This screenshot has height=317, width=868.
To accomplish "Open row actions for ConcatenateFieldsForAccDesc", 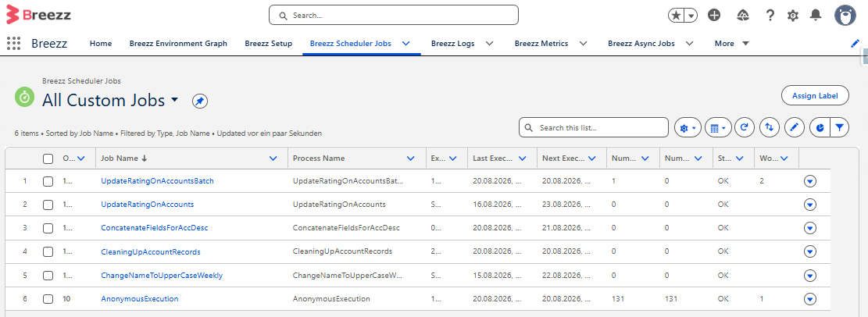I will coord(810,228).
